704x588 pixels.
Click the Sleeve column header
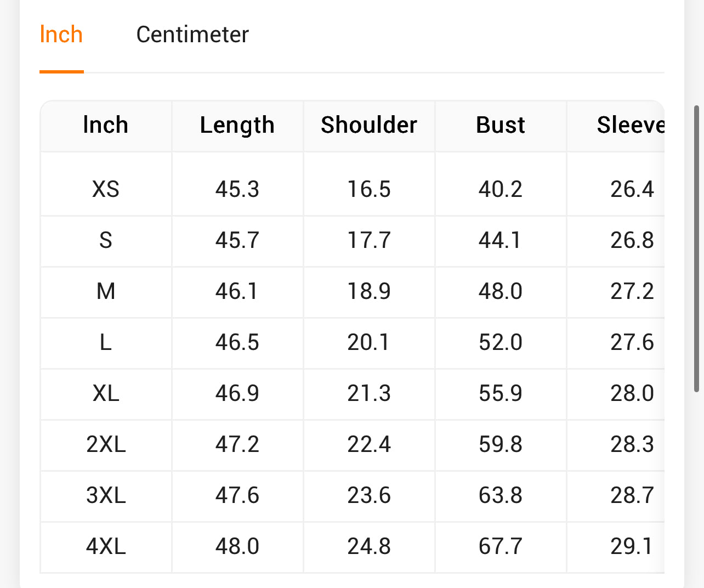click(x=630, y=125)
